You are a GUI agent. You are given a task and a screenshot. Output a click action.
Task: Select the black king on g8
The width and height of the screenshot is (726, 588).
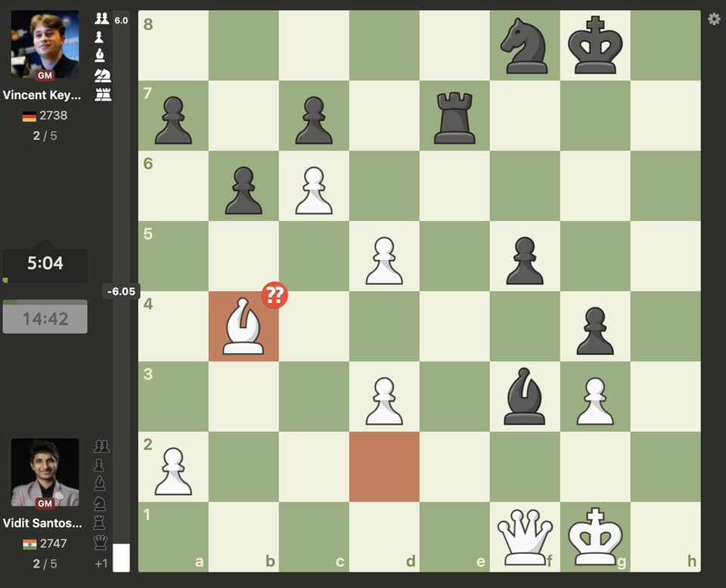point(595,46)
